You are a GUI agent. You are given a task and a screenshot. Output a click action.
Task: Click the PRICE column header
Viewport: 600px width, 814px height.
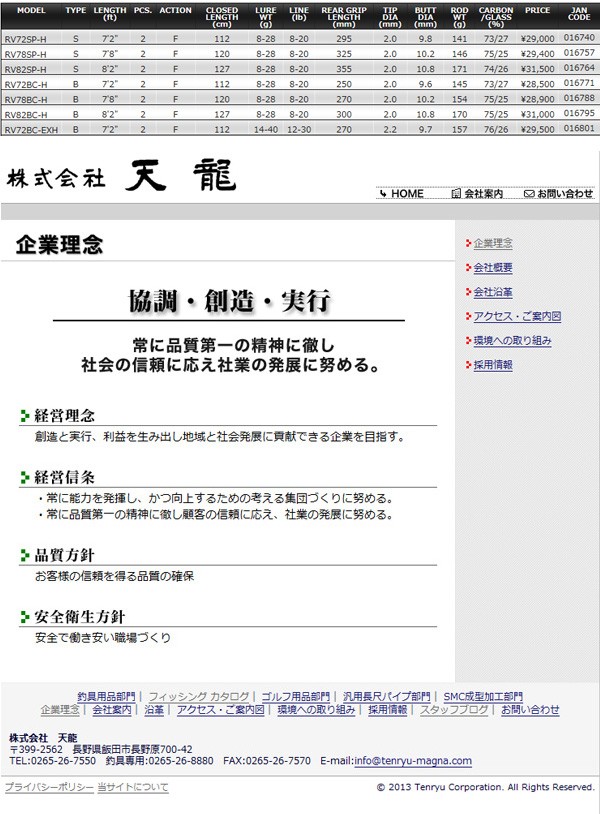537,10
